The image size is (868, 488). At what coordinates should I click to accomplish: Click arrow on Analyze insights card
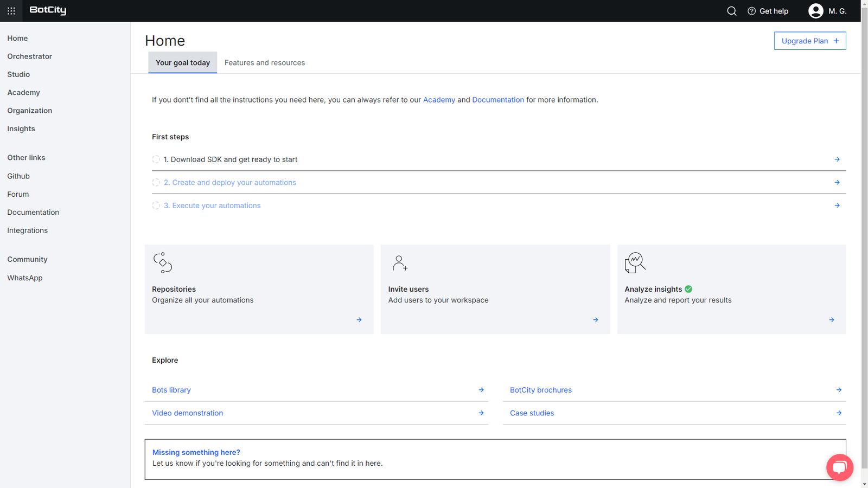tap(832, 320)
